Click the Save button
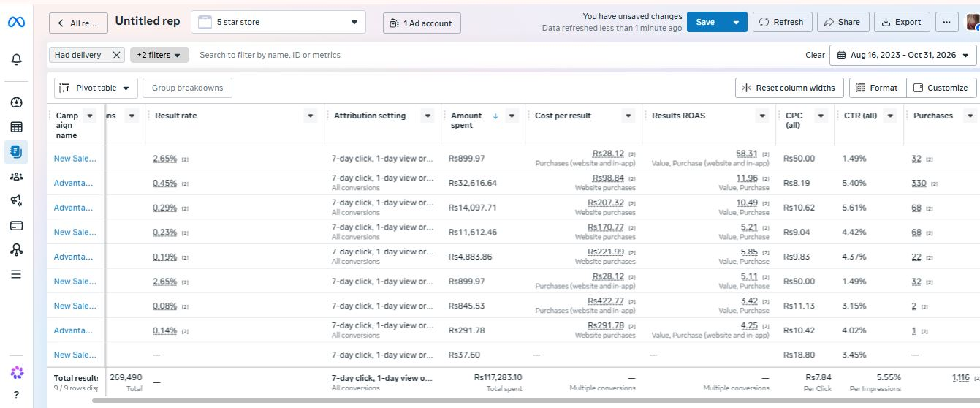 coord(706,22)
